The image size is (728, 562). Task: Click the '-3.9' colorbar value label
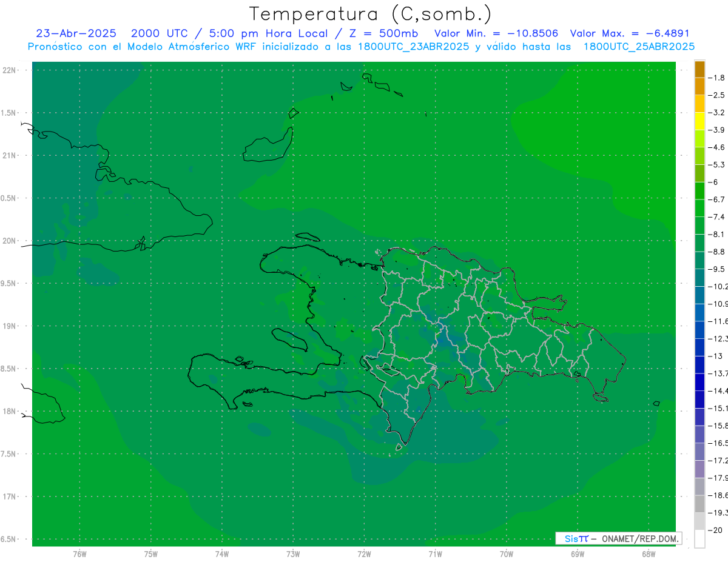click(x=717, y=130)
